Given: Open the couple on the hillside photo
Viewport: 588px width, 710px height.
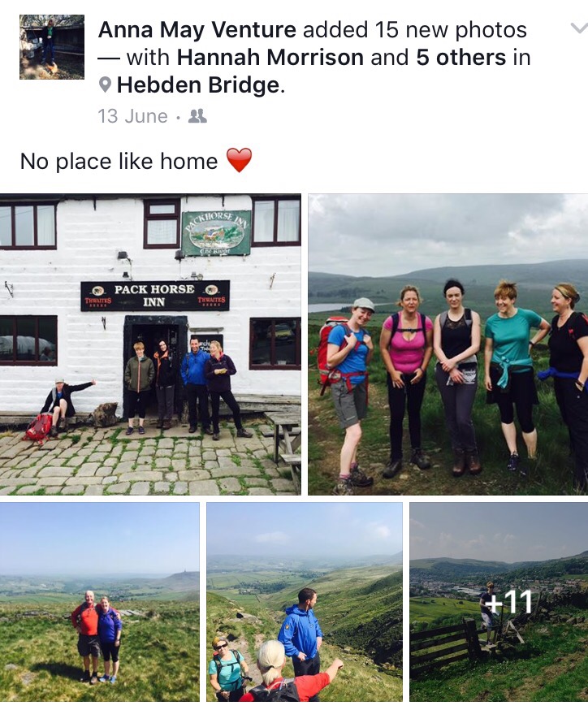Looking at the screenshot, I should 100,602.
